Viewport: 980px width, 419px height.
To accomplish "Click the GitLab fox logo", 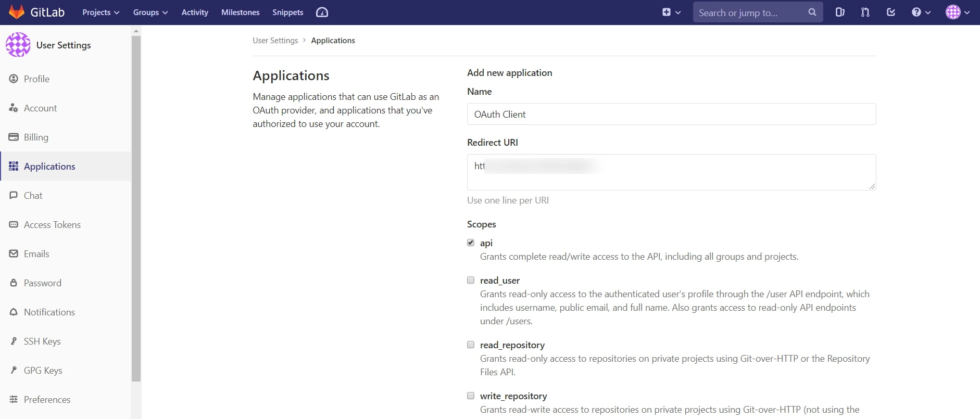I will (17, 12).
